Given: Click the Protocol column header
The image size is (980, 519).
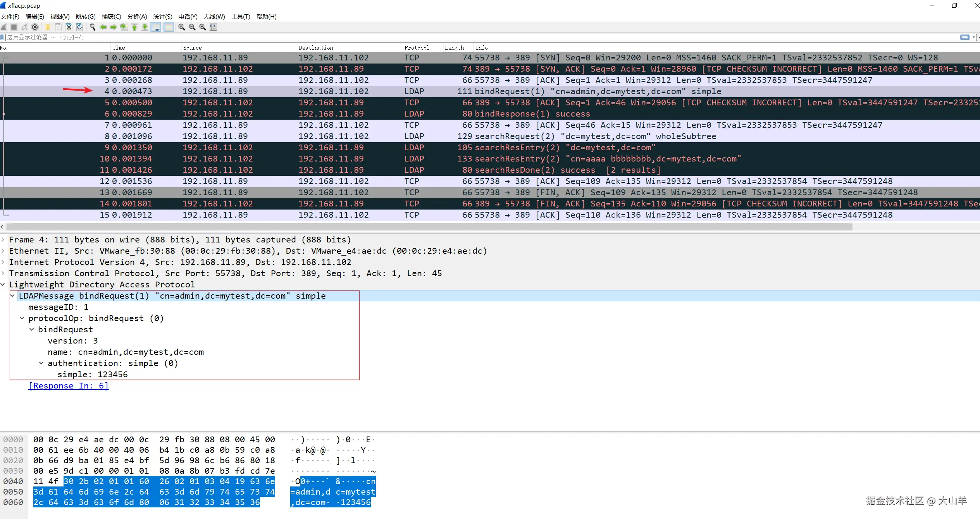Looking at the screenshot, I should tap(417, 48).
